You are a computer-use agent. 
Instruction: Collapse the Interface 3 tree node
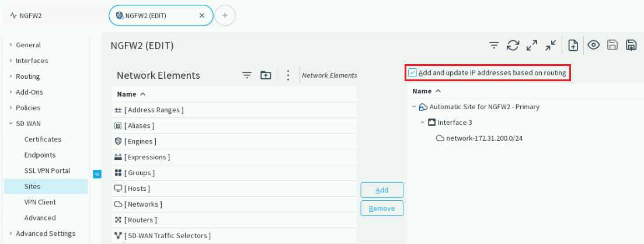(422, 123)
